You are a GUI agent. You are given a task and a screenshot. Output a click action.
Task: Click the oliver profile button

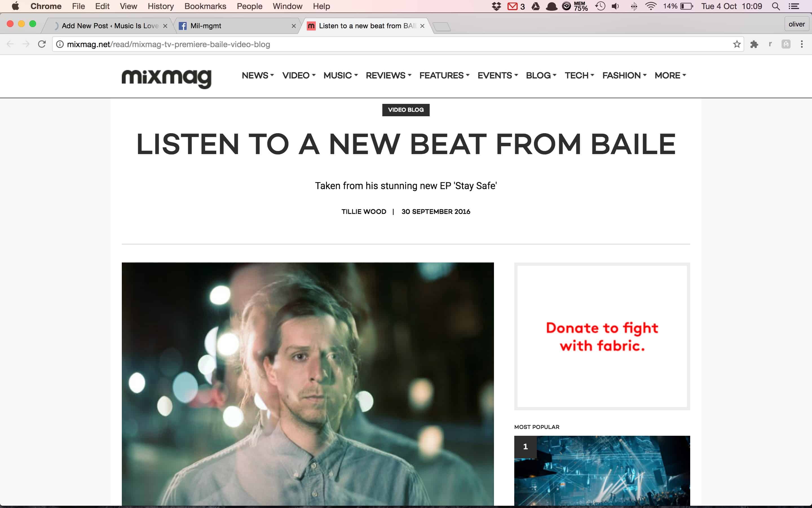tap(796, 24)
